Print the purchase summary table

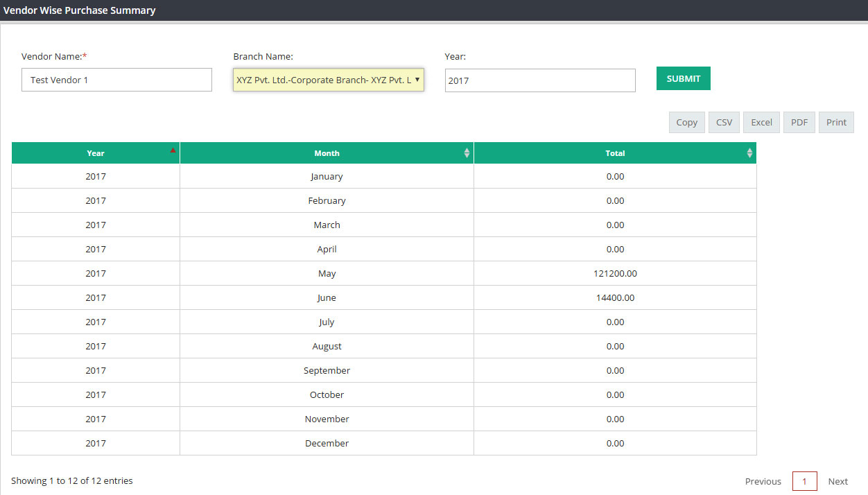(837, 122)
